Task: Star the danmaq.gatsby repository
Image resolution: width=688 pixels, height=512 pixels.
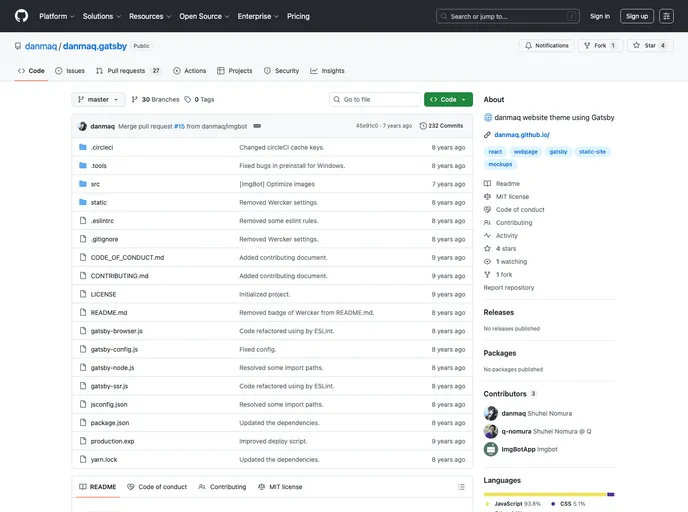Action: [650, 46]
